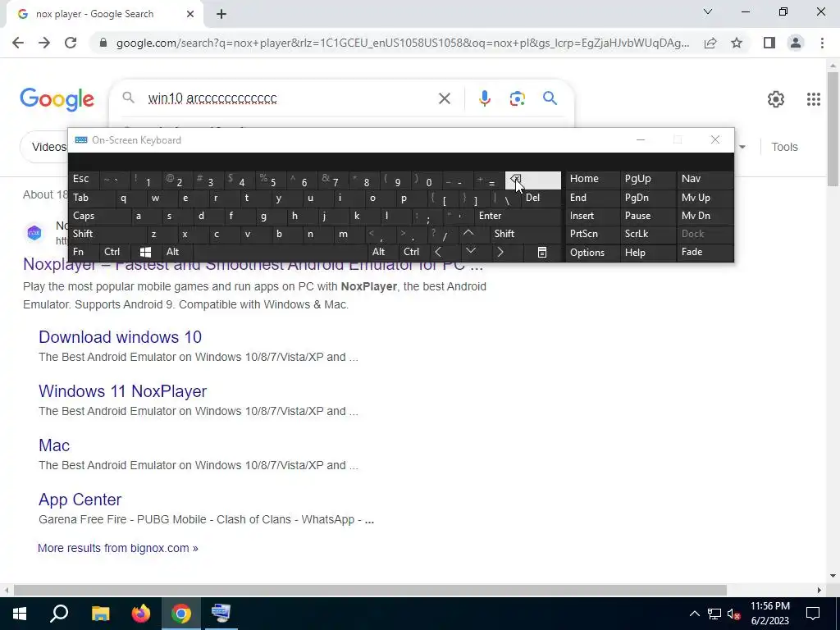Click the vertical page scrollbar thumb
Screen dimensions: 840x630
coord(833,129)
